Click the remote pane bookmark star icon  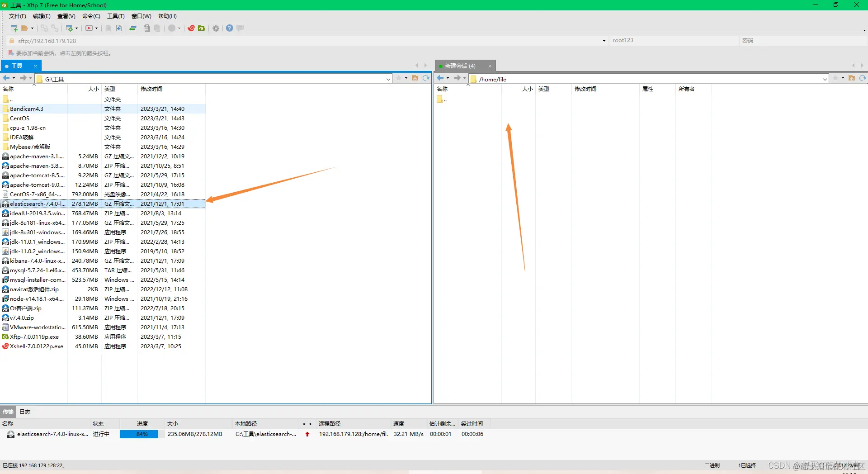pos(835,78)
